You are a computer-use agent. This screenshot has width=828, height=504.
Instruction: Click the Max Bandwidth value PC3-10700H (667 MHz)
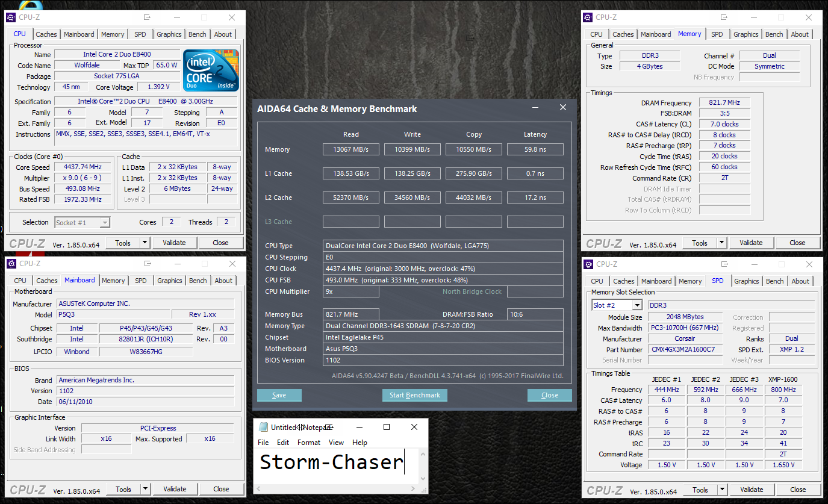point(685,328)
